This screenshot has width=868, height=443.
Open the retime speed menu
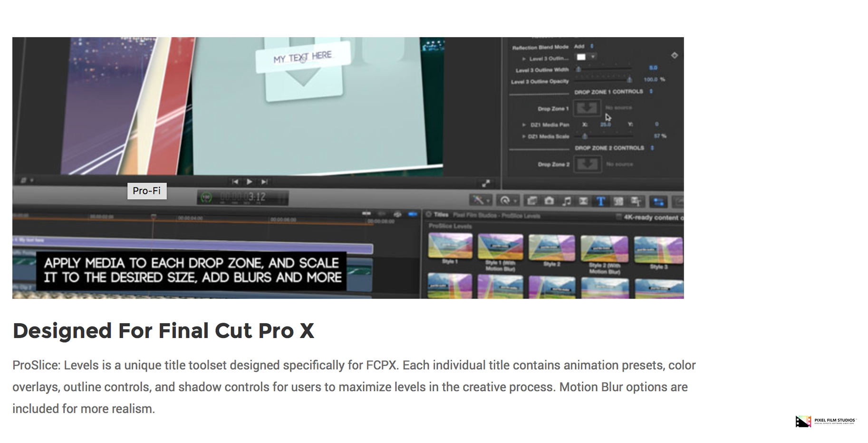coord(507,201)
